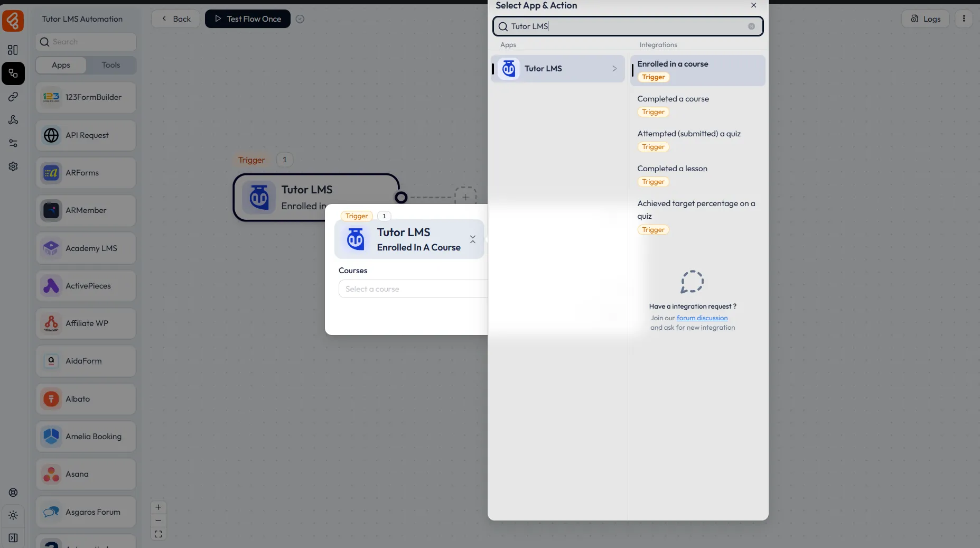Fit the flow to view icon
980x548 pixels.
[158, 534]
